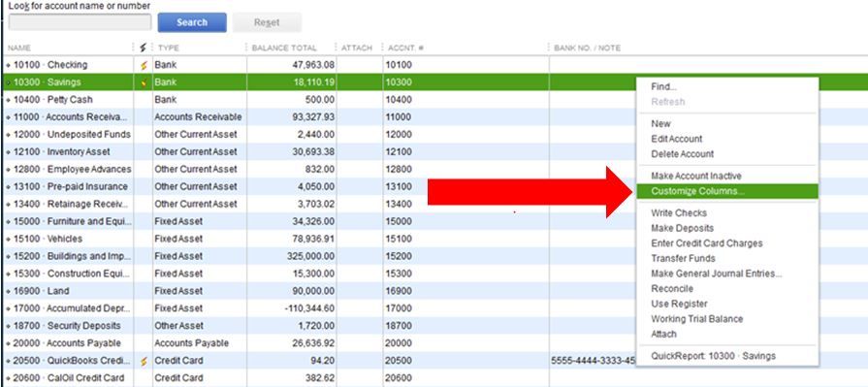Expand the diamond marker beside 16900 Land

(9, 291)
